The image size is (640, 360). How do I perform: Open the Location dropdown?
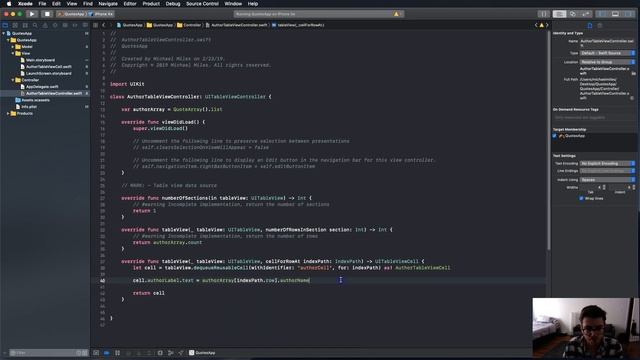point(607,62)
